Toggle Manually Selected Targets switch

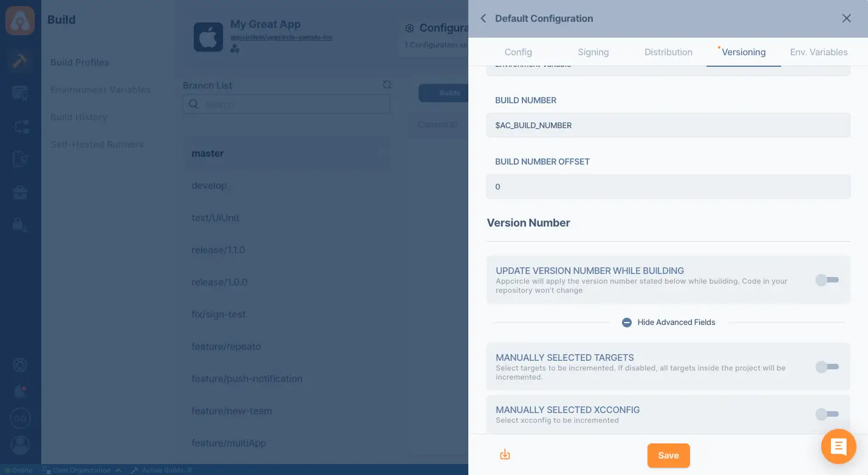pyautogui.click(x=827, y=367)
